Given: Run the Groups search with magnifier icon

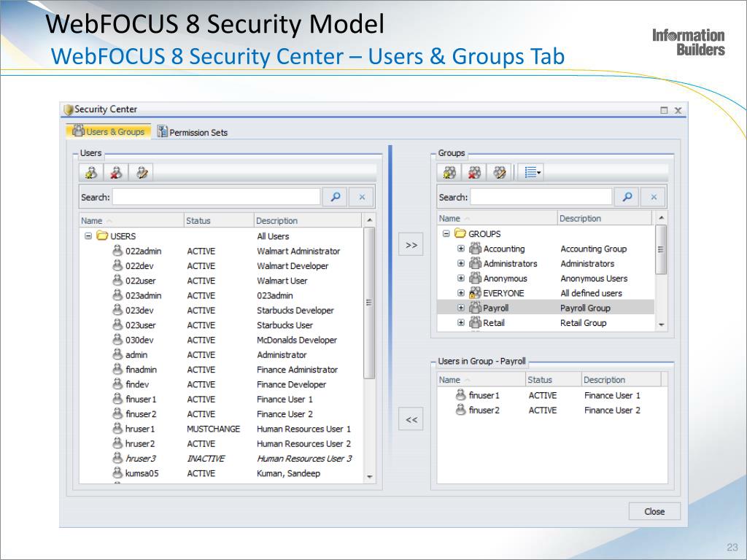Looking at the screenshot, I should point(627,197).
